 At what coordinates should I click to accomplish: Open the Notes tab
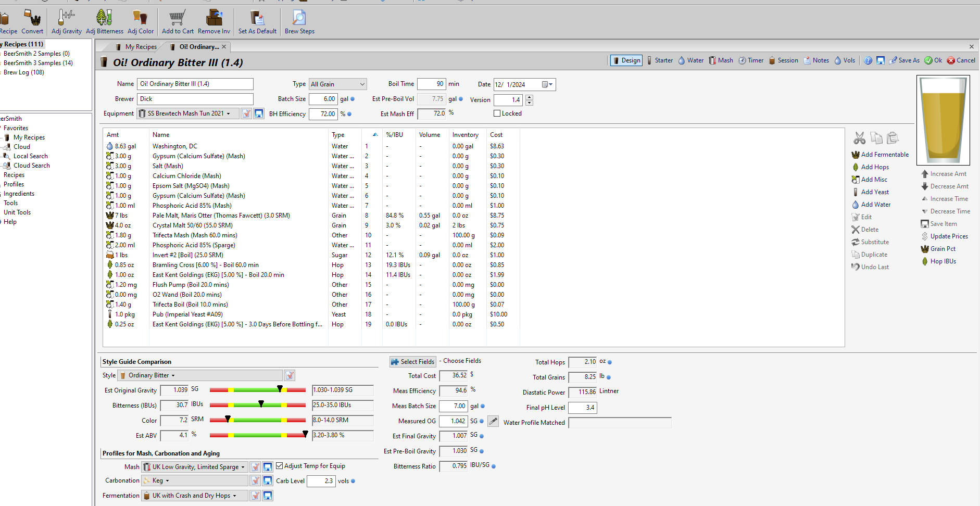pyautogui.click(x=816, y=60)
